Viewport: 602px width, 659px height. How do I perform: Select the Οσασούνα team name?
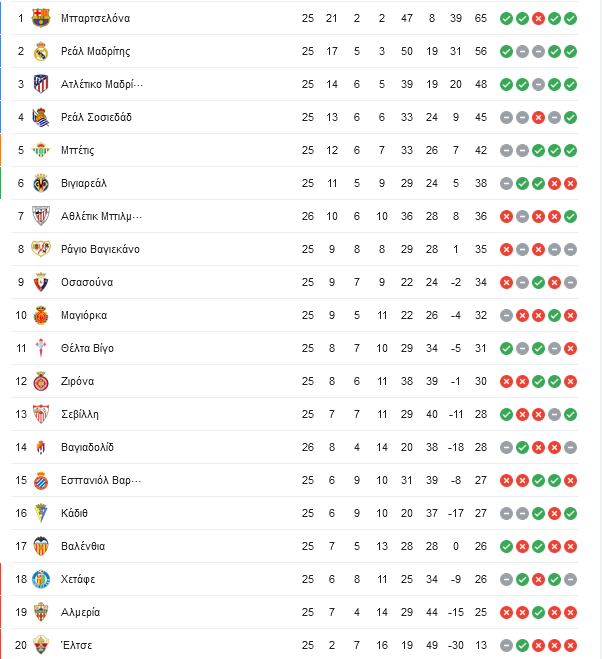[87, 282]
